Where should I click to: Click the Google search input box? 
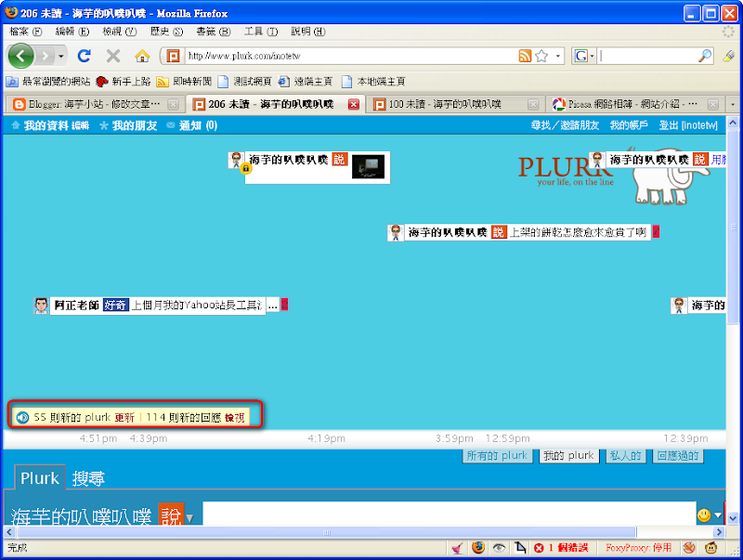tap(646, 56)
